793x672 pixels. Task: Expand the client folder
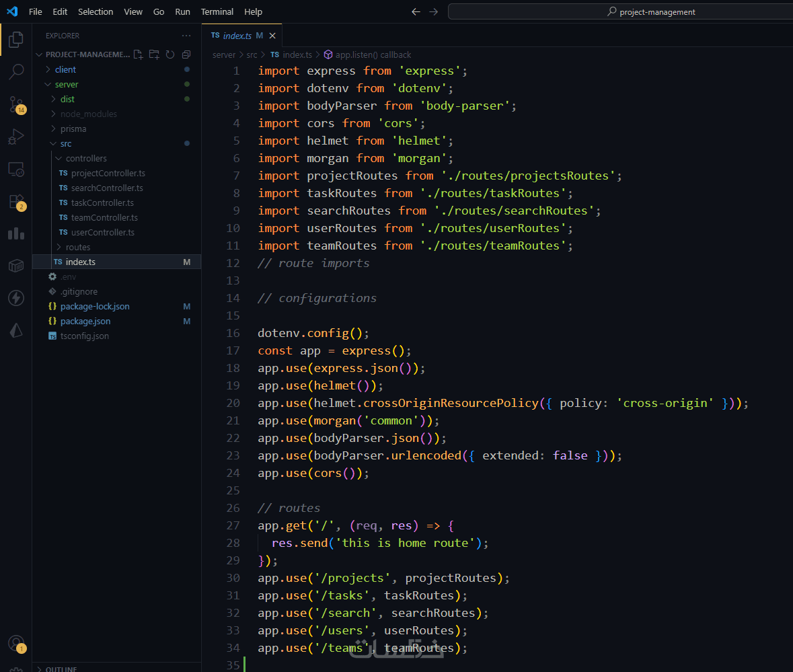click(65, 69)
